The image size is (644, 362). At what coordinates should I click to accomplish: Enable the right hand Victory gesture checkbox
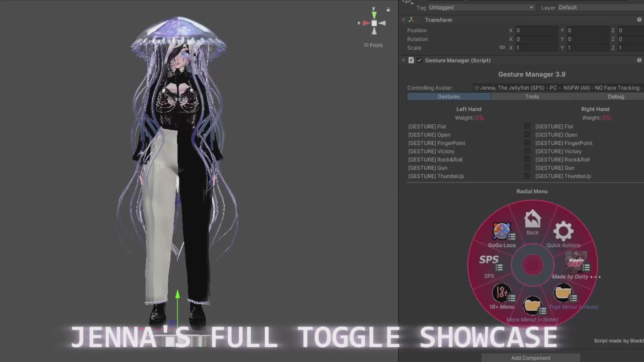[x=527, y=151]
